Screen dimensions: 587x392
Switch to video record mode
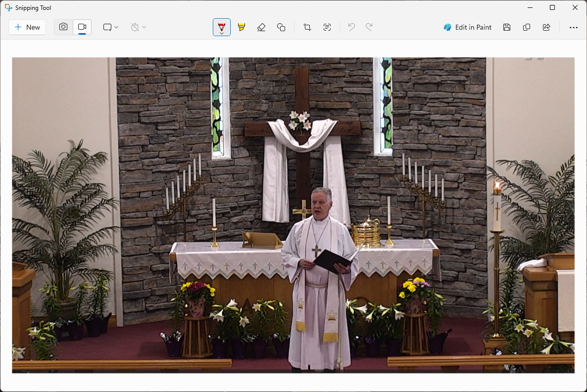click(82, 27)
